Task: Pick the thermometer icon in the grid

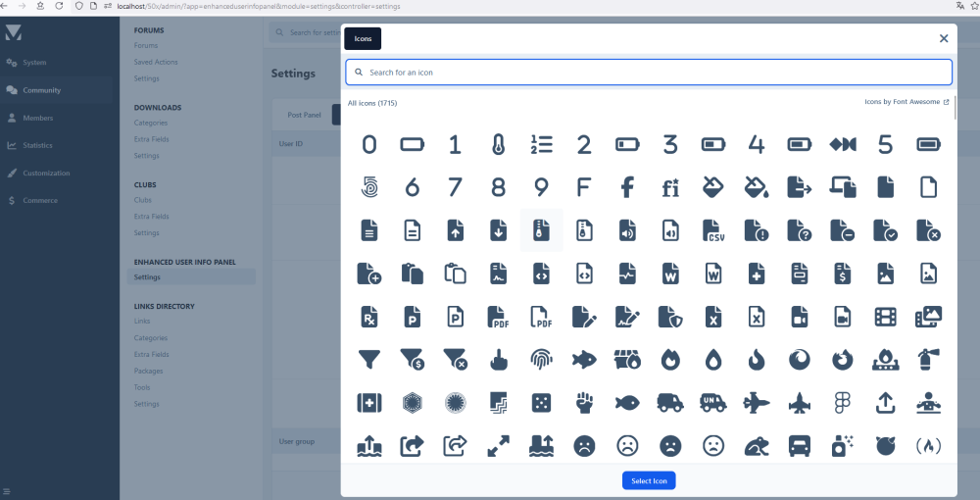Action: click(x=498, y=144)
